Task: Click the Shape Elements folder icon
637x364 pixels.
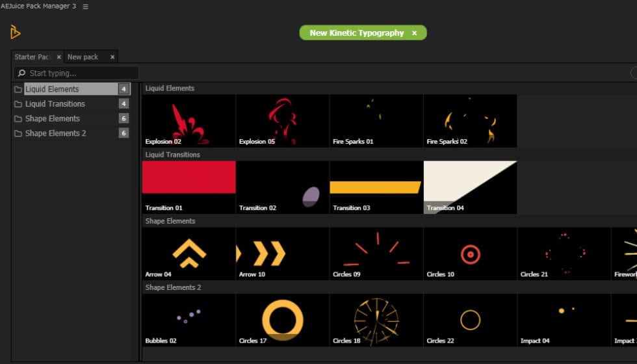Action: [x=18, y=118]
